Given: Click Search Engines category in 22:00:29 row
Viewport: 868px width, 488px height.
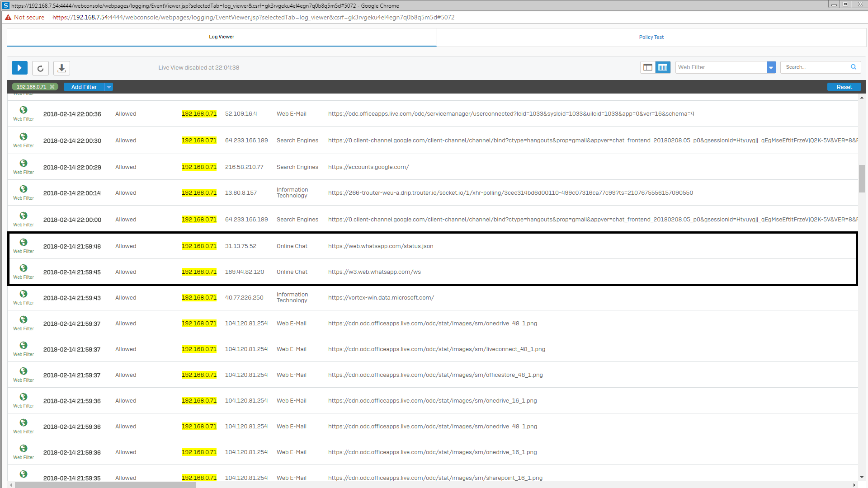Looking at the screenshot, I should point(297,167).
